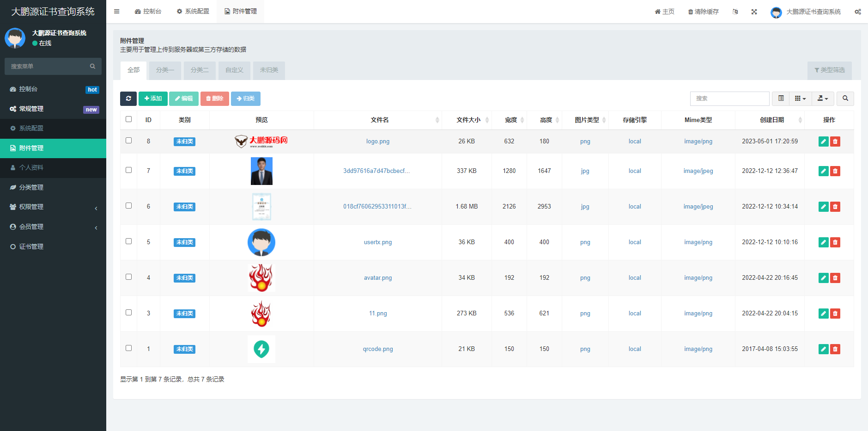Image resolution: width=868 pixels, height=431 pixels.
Task: Click the sidebar 附件管理 attachment icon
Action: [12, 148]
